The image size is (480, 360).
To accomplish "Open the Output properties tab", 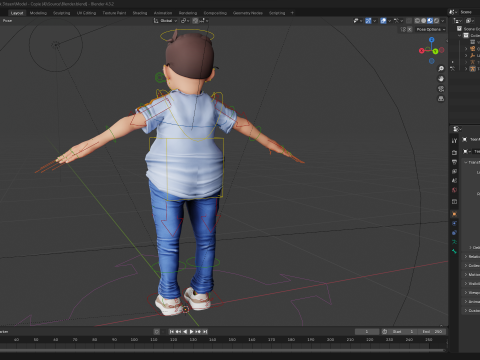I will (454, 162).
